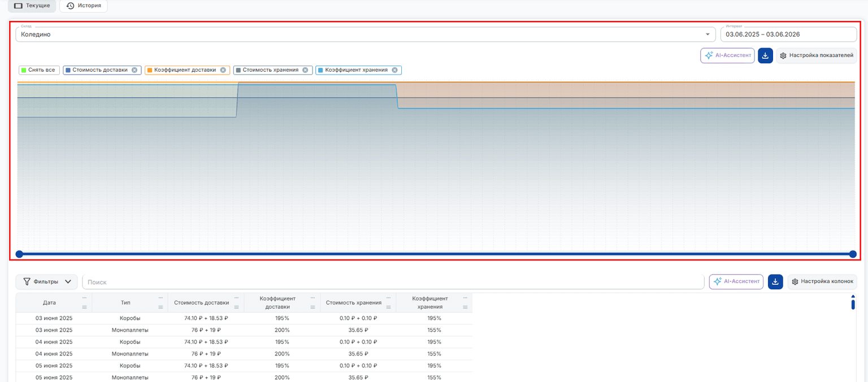Sort by the Стоимость доставки column header

click(x=202, y=303)
